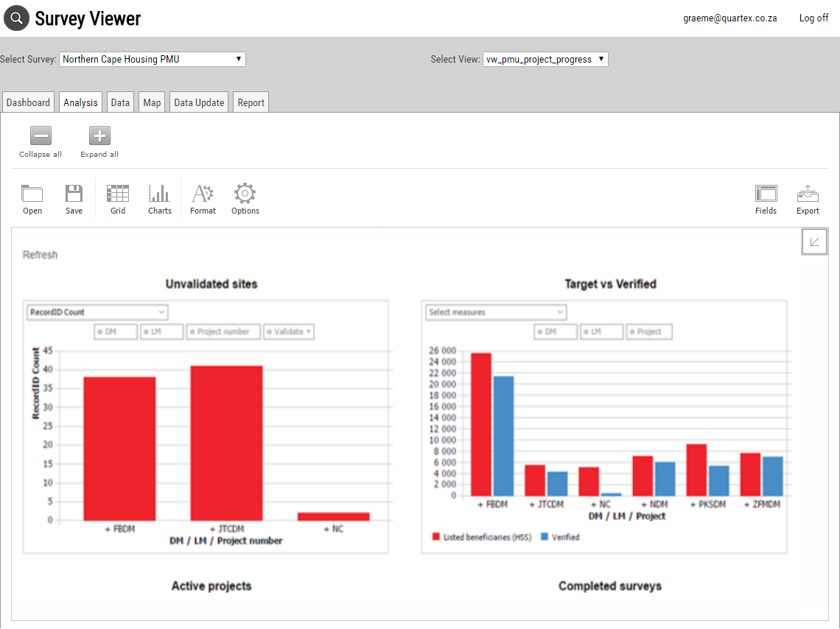Screen dimensions: 840x629
Task: Expand the NC group in Unvalidated sites
Action: click(334, 529)
